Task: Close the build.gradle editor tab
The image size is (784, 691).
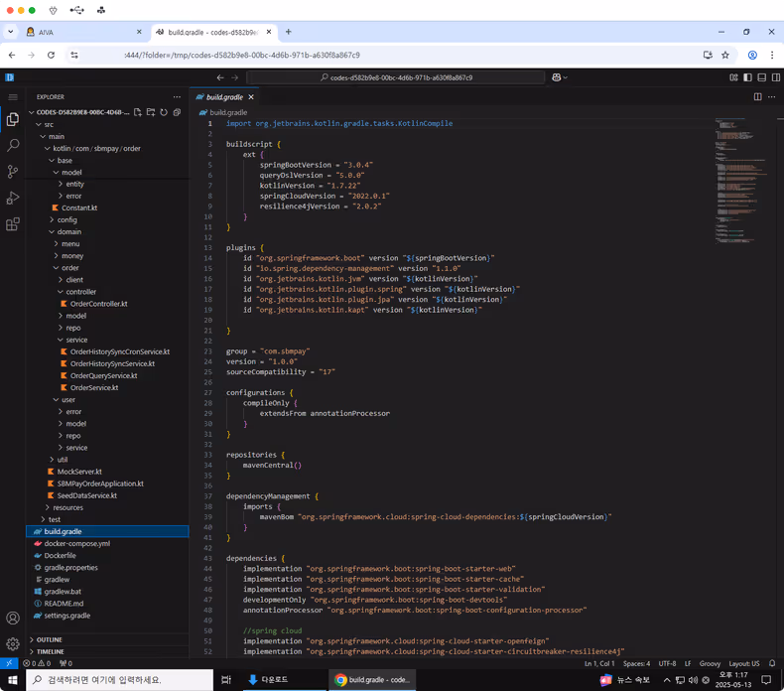Action: (x=251, y=97)
